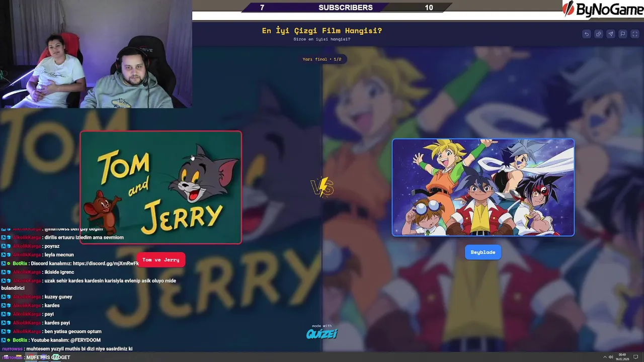Viewport: 644px width, 362px height.
Task: Click the shuffle dice icon in quiz toolbar
Action: (x=599, y=34)
